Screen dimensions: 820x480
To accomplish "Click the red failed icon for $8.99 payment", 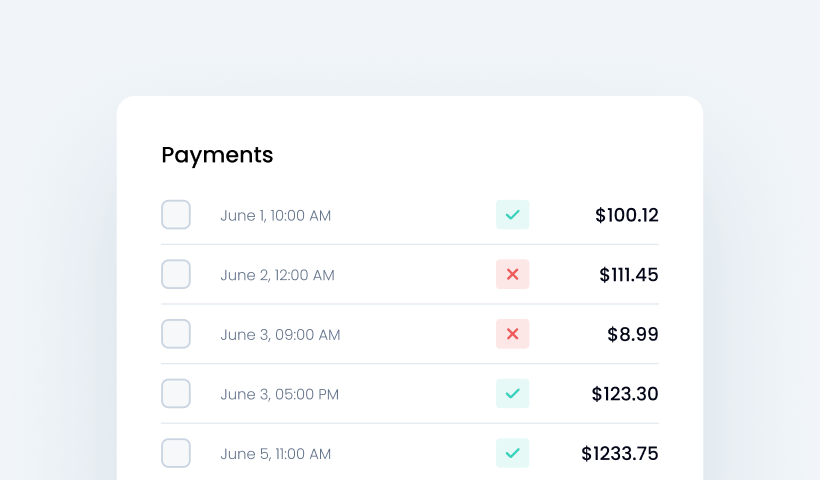I will point(512,334).
